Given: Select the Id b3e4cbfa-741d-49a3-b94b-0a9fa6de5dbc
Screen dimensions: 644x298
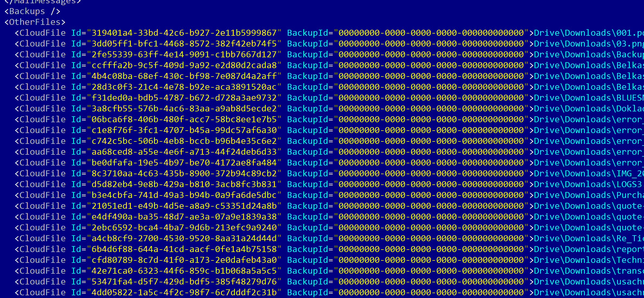Looking at the screenshot, I should point(184,195).
